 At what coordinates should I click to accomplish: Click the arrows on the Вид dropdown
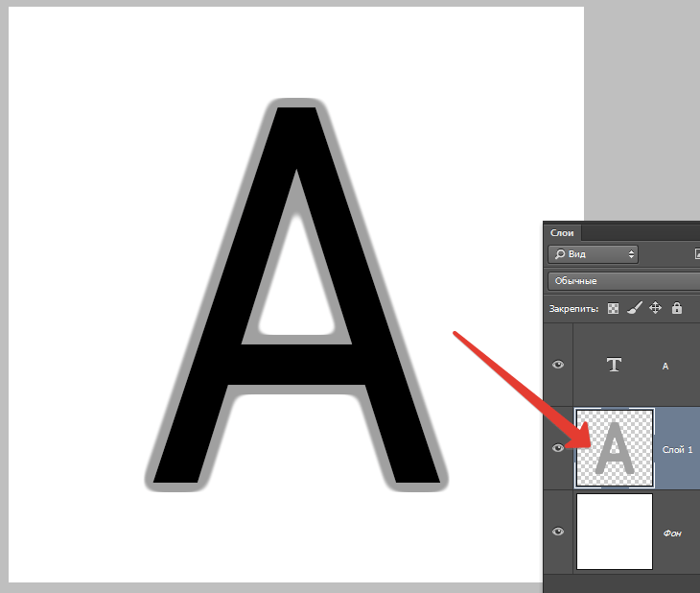631,254
